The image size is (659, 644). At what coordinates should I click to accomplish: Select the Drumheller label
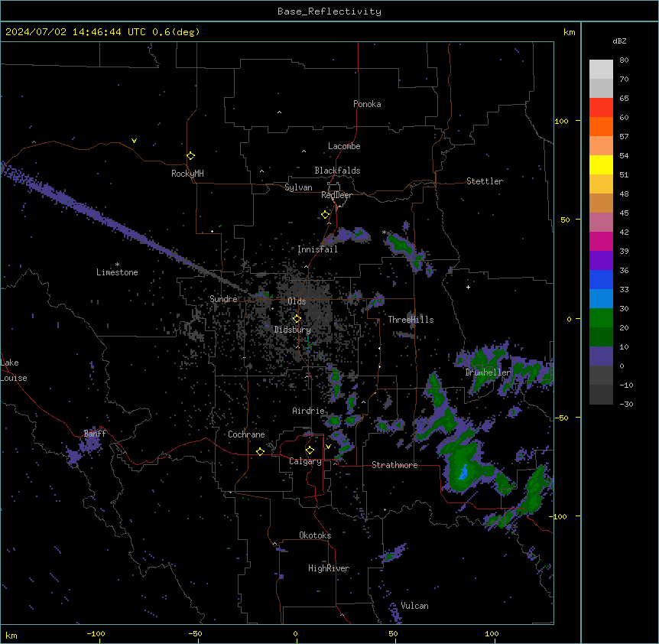click(488, 372)
